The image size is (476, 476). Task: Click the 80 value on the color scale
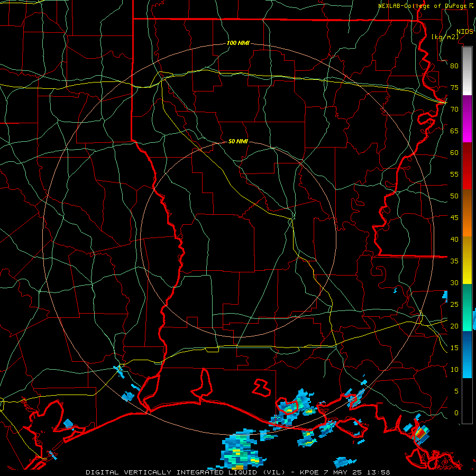(454, 66)
